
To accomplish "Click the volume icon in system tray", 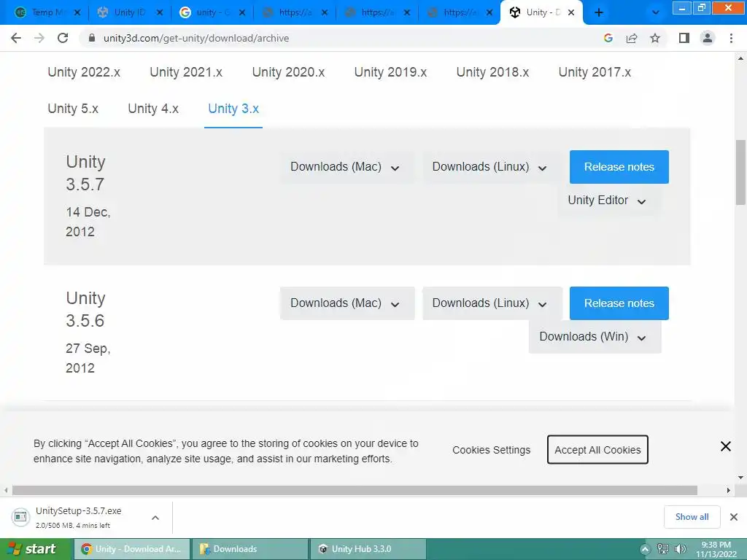I will click(681, 549).
